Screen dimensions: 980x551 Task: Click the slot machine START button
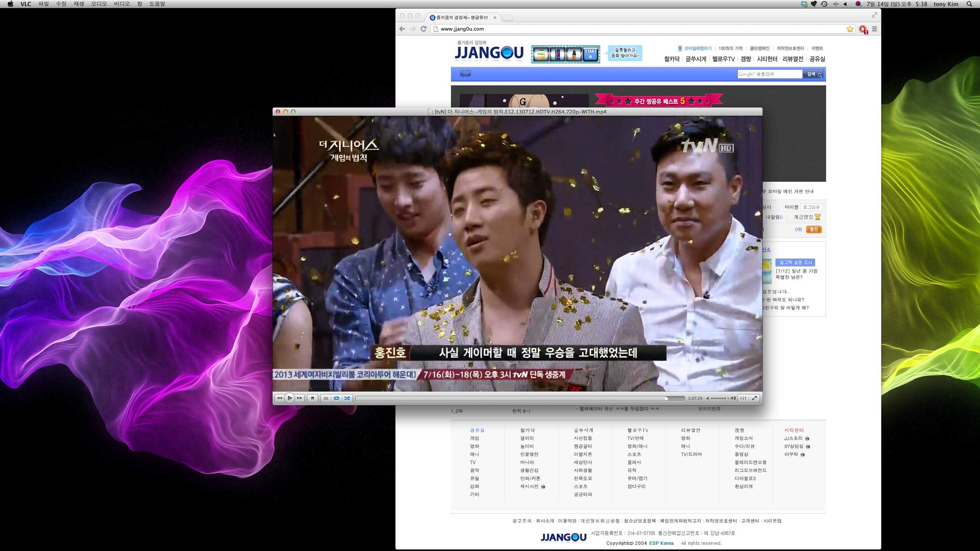[590, 54]
